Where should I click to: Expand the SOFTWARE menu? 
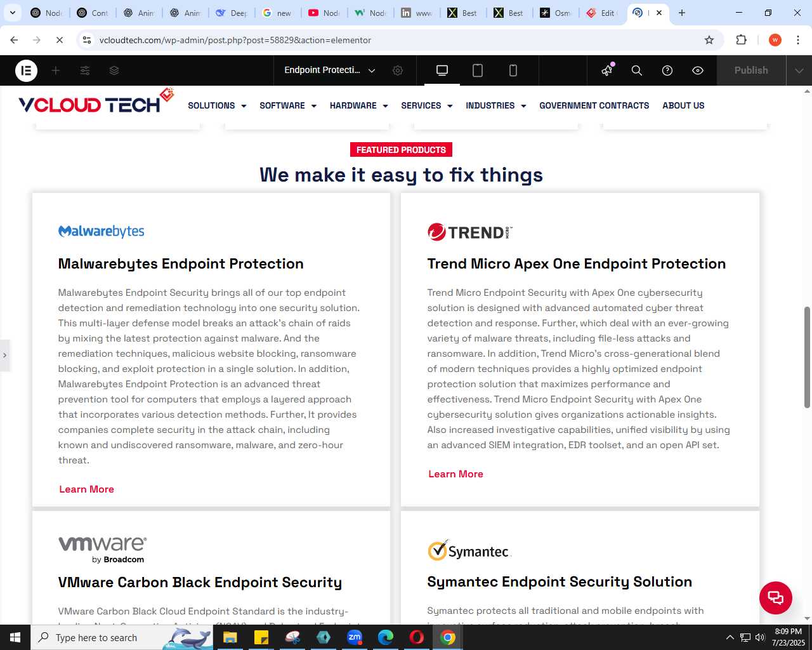288,105
